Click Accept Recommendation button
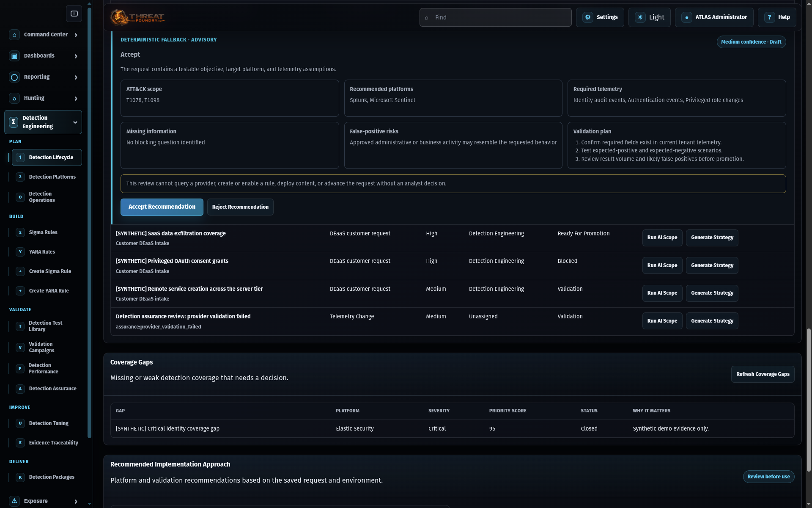The height and width of the screenshot is (508, 812). coord(162,207)
